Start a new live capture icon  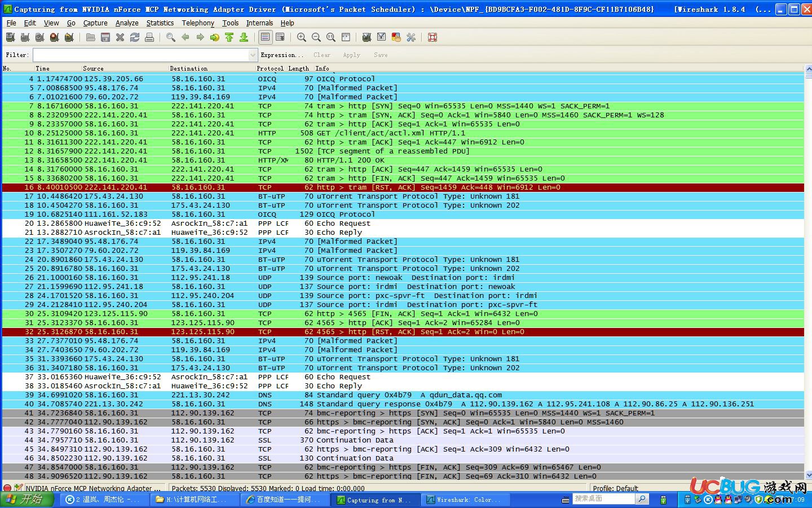tap(39, 37)
